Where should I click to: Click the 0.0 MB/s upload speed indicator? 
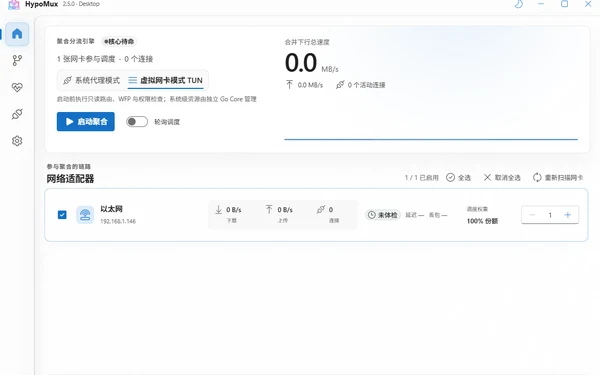pyautogui.click(x=305, y=85)
